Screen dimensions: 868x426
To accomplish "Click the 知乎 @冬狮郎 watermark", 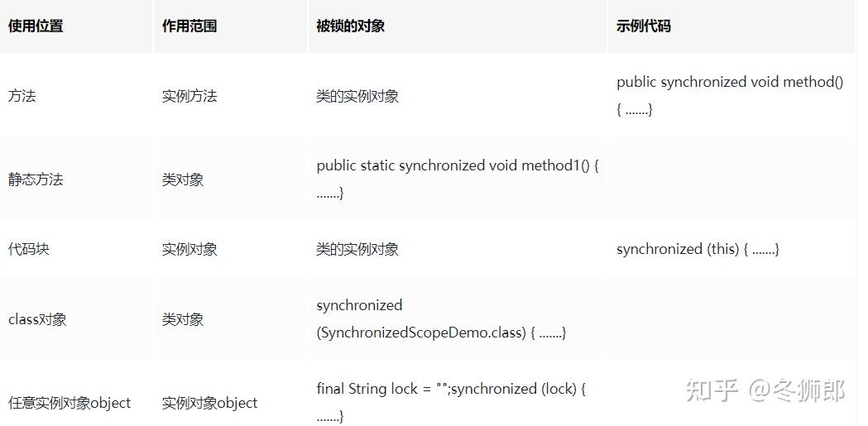I will (765, 390).
